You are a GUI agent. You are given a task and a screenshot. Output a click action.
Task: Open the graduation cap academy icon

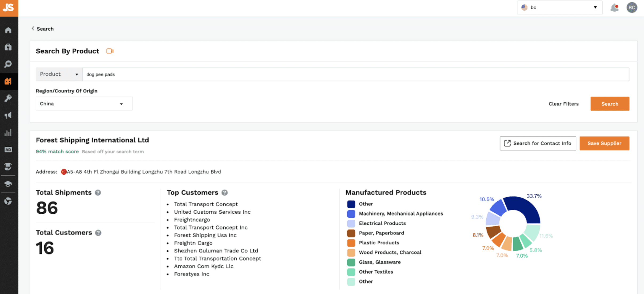coord(8,184)
